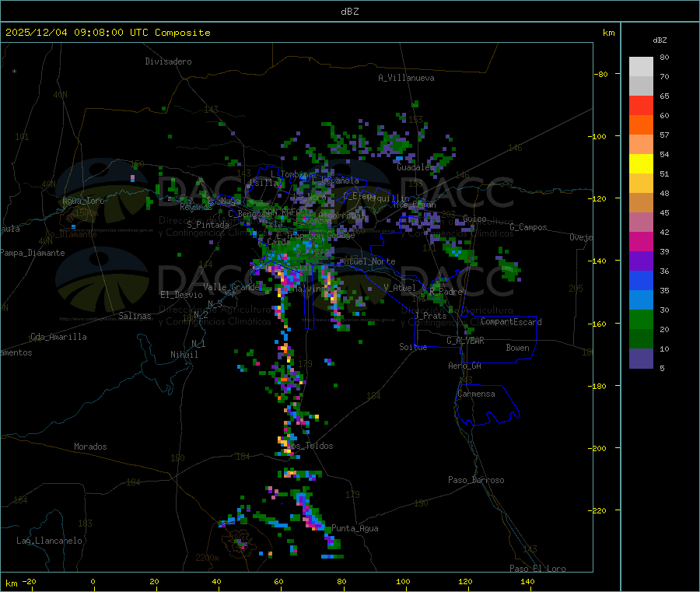Click the yellow 51-54 dBZ legend swatch
Image resolution: width=700 pixels, height=592 pixels.
pyautogui.click(x=641, y=164)
